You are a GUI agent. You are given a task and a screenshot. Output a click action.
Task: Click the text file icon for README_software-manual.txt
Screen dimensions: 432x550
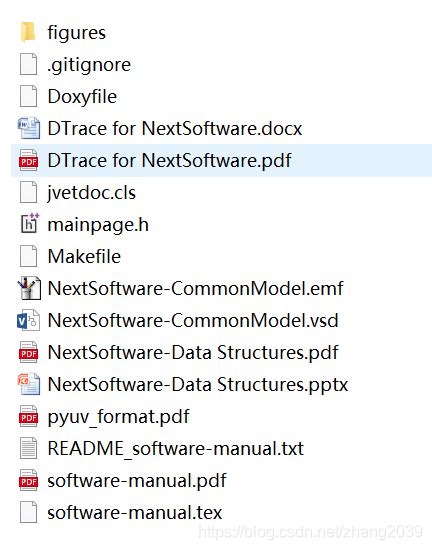[x=28, y=448]
